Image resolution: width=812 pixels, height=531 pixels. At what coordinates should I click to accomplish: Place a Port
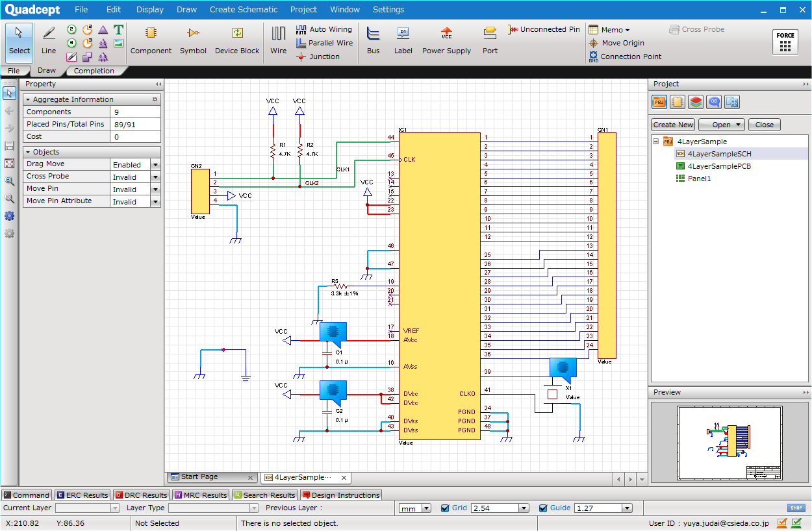click(490, 40)
